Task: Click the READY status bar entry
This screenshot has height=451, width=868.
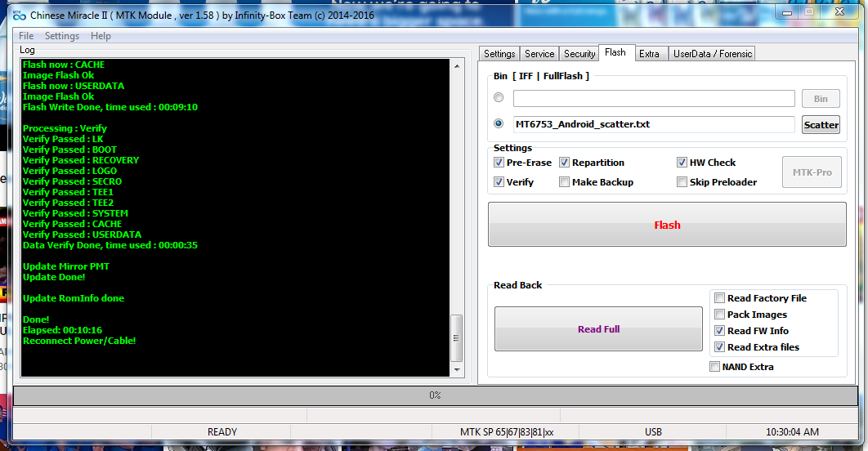Action: [x=222, y=432]
